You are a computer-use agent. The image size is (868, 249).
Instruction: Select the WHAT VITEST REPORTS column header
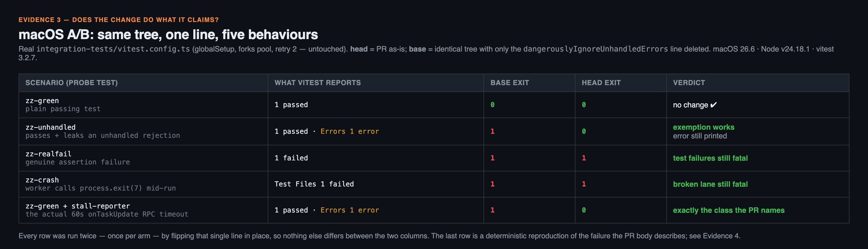coord(317,83)
